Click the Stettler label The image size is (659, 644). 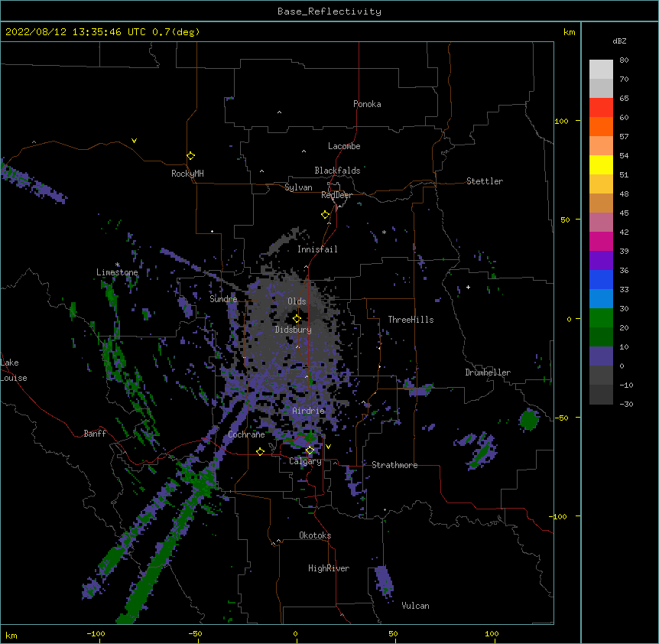click(485, 181)
